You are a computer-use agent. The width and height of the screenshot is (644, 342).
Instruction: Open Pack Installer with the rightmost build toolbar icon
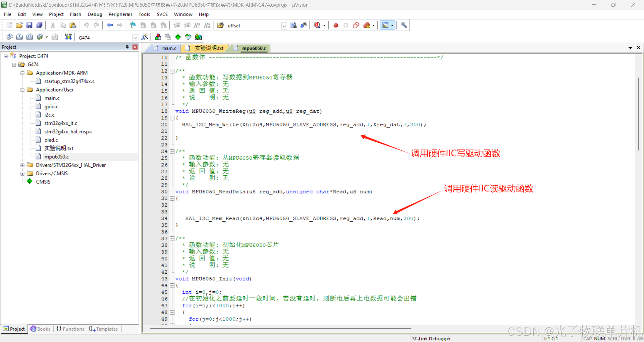click(198, 37)
